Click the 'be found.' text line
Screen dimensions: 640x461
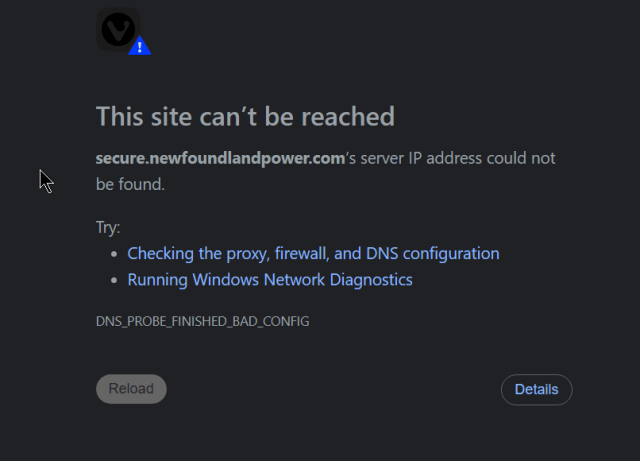point(130,185)
